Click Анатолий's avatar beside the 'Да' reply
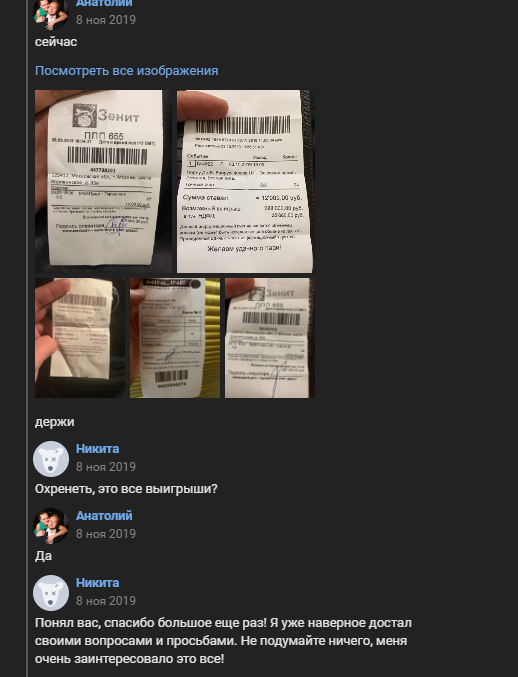This screenshot has width=518, height=677. pos(51,525)
